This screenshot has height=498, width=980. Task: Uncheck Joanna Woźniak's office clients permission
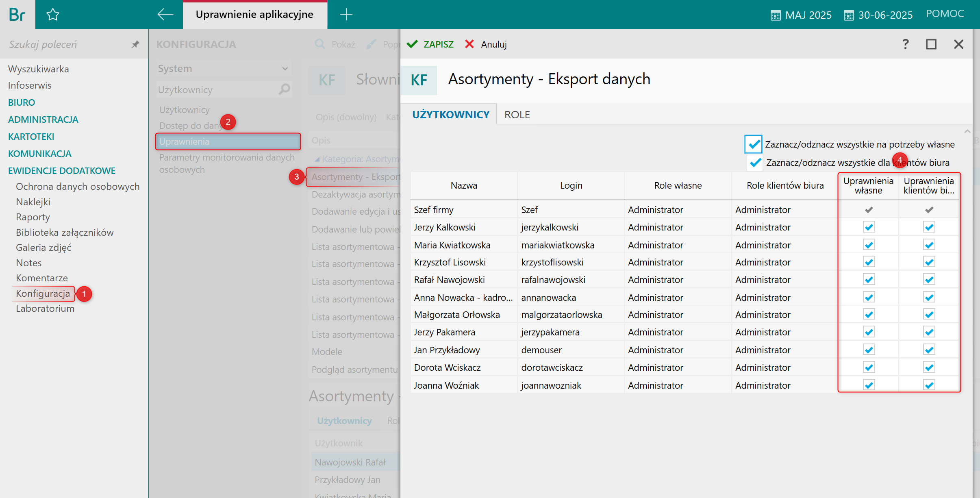(929, 385)
